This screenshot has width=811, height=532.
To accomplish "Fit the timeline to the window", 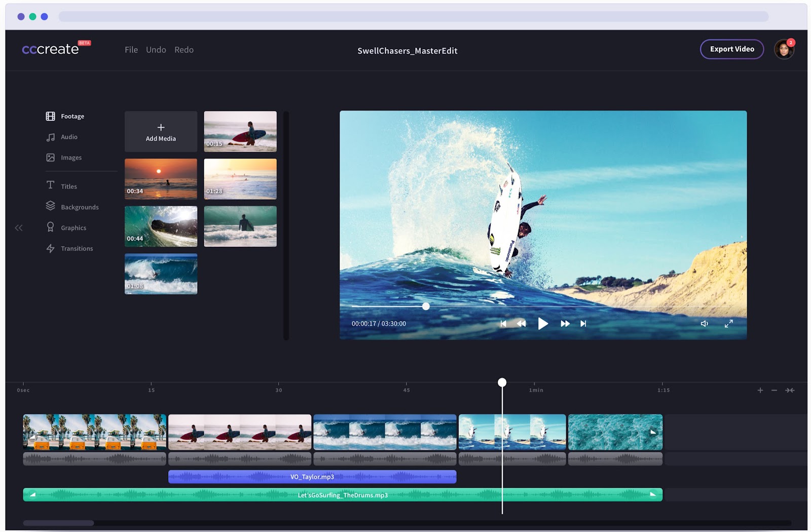I will 790,390.
